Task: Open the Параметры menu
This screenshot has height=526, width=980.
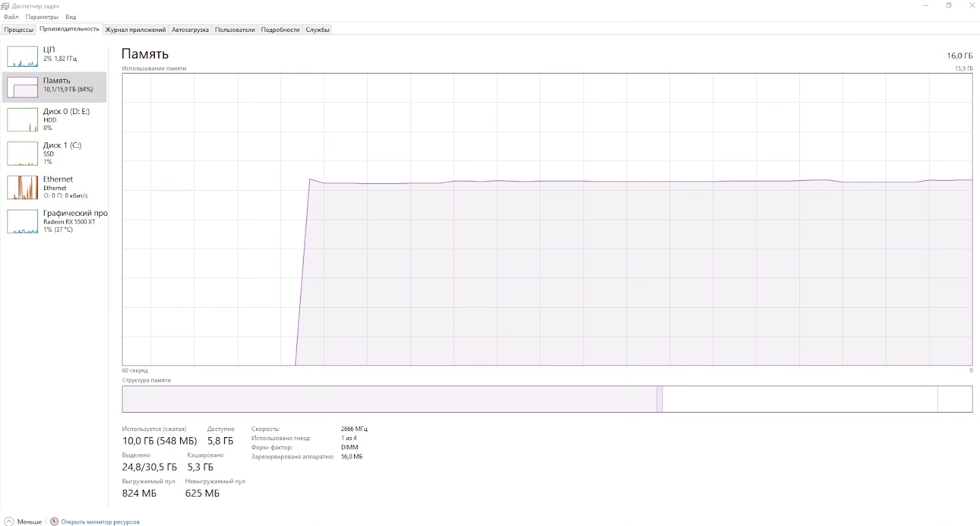Action: pos(42,17)
